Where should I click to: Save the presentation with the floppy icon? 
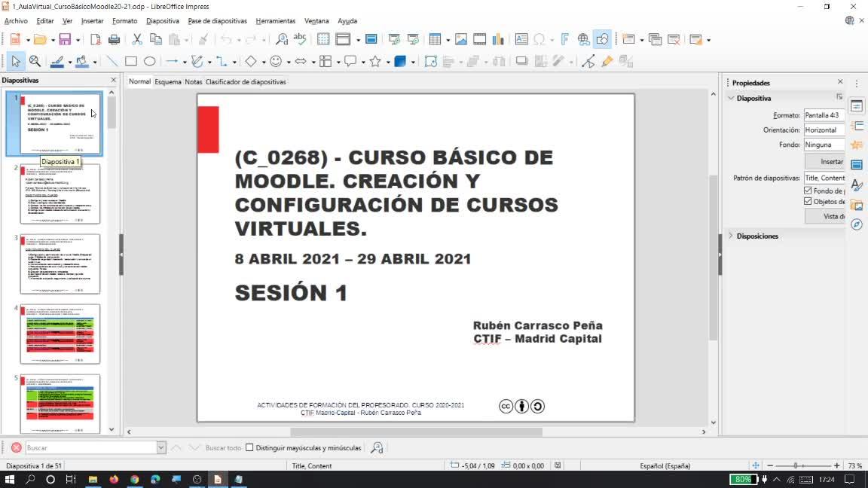[66, 39]
